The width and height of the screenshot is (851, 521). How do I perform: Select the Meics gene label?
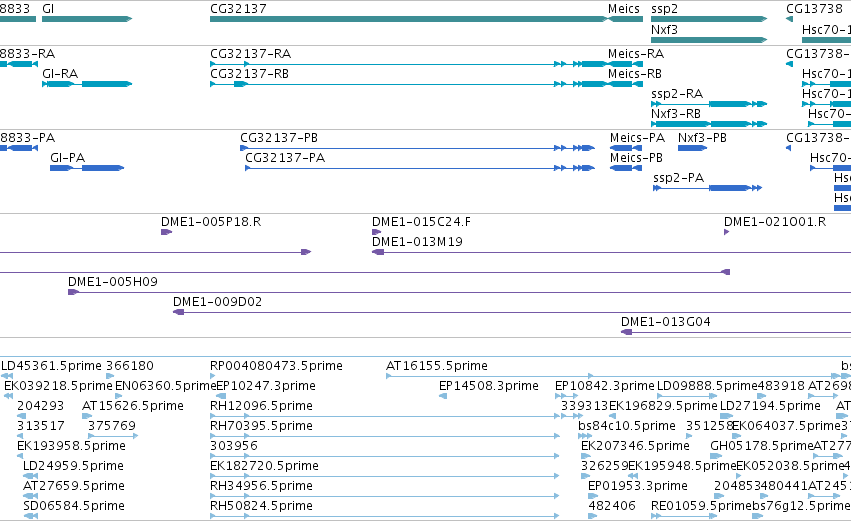(x=624, y=9)
